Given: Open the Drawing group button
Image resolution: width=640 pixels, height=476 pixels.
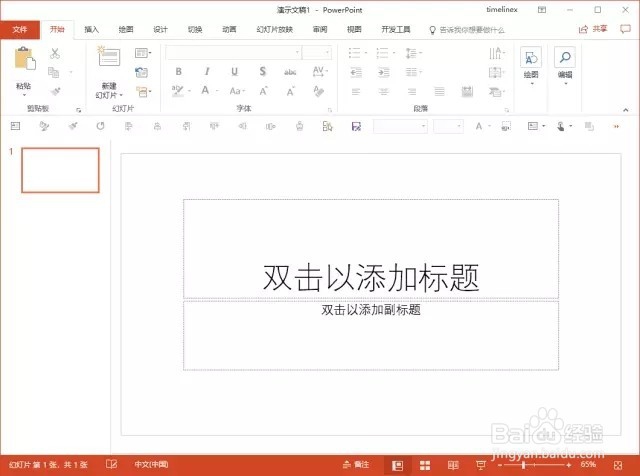Looking at the screenshot, I should pos(531,65).
